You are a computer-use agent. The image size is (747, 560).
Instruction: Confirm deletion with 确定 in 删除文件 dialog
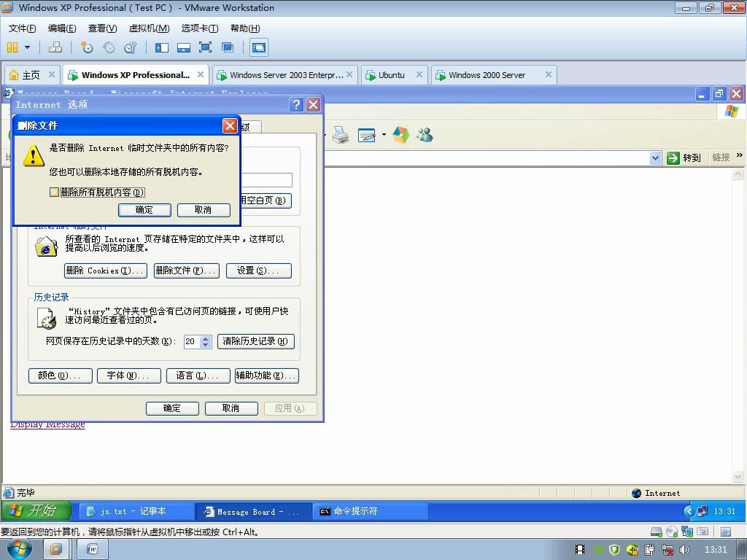(x=144, y=210)
